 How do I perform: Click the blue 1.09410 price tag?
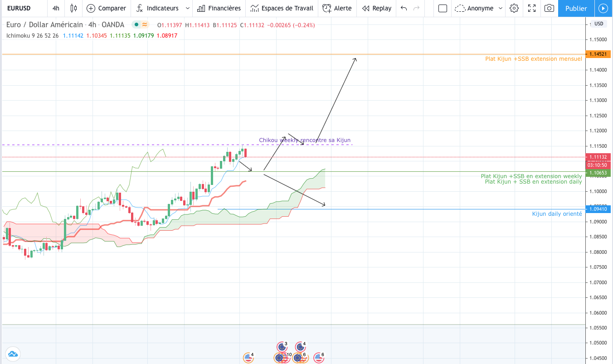pyautogui.click(x=598, y=209)
